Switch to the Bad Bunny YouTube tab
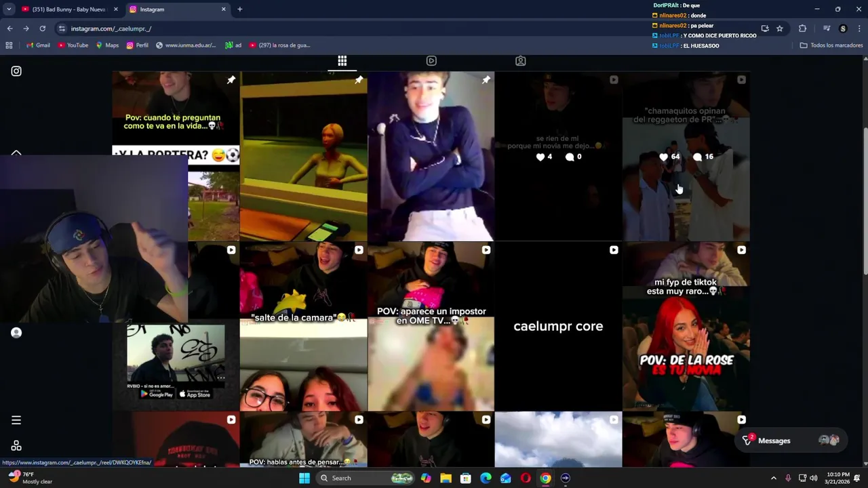868x488 pixels. [x=70, y=9]
